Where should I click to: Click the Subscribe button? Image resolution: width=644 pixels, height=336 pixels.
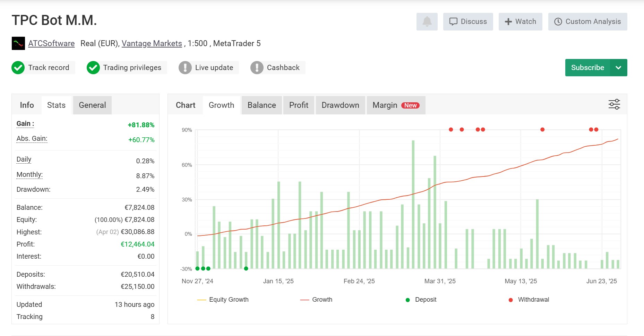(x=587, y=68)
